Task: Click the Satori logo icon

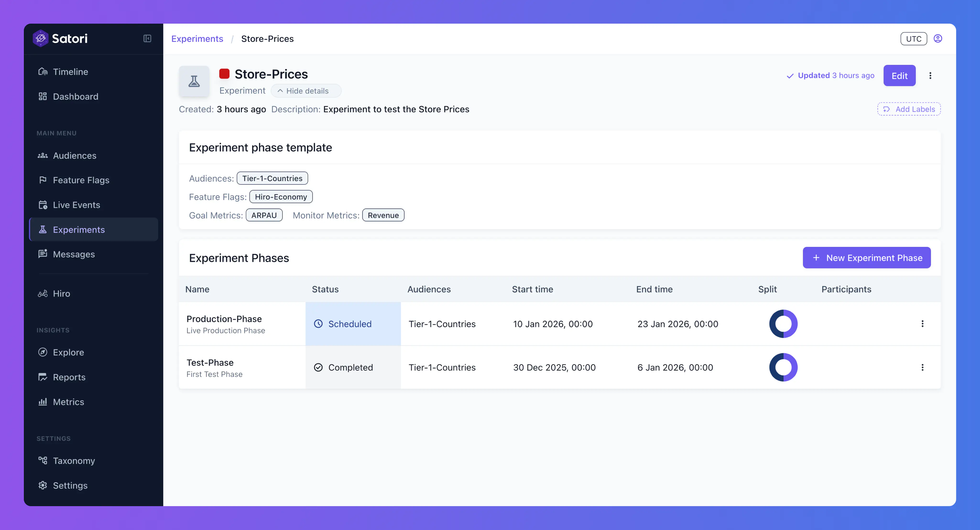Action: point(41,39)
